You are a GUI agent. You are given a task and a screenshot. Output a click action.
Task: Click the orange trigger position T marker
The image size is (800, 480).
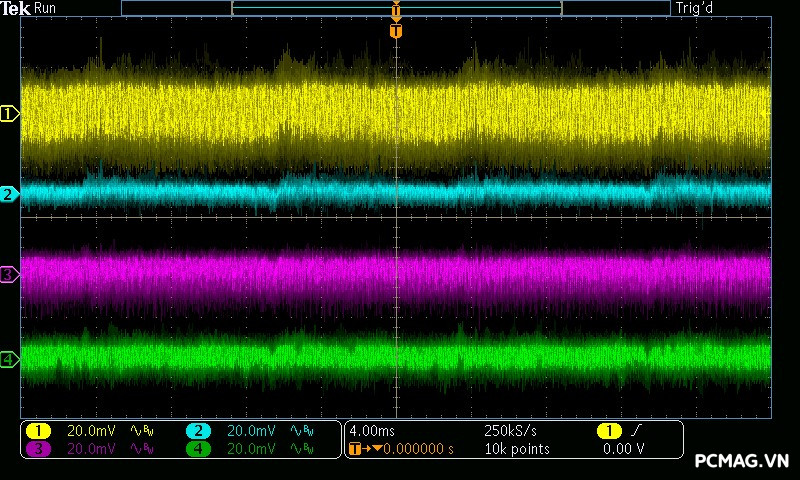[x=396, y=31]
